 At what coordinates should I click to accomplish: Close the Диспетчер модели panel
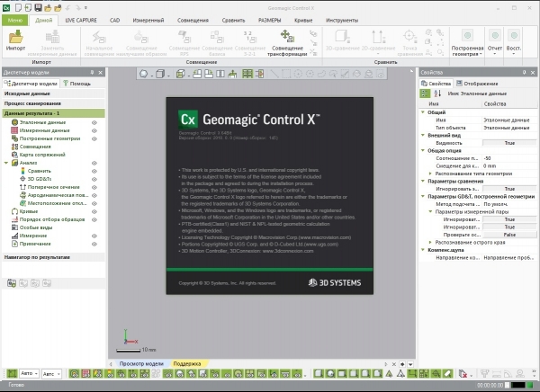[x=100, y=72]
